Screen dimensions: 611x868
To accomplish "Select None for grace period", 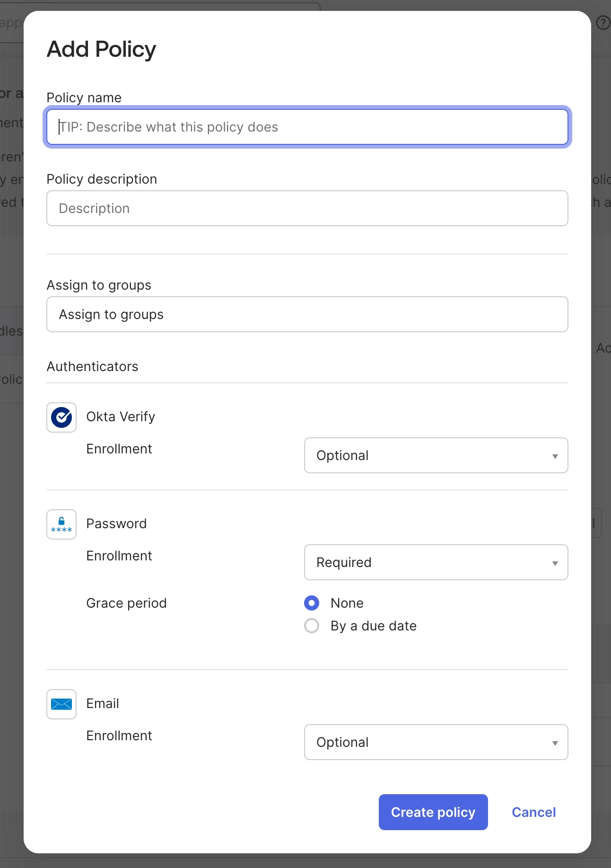I will tap(312, 603).
